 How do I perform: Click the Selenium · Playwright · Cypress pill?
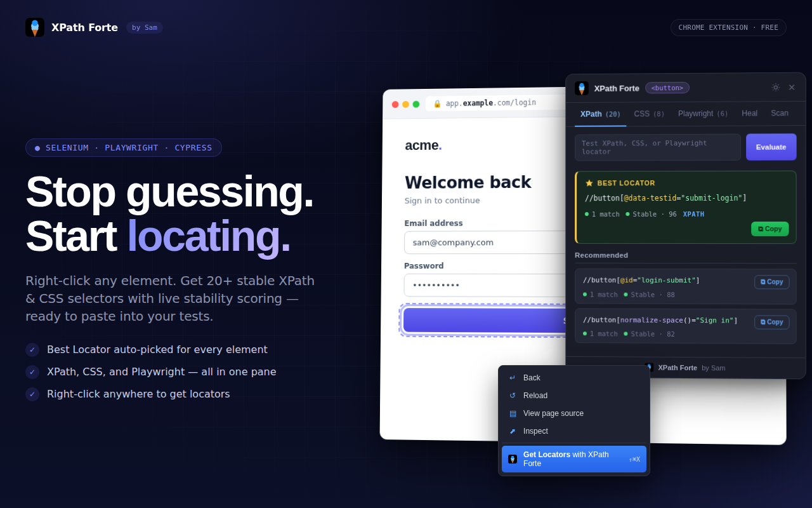pyautogui.click(x=124, y=148)
